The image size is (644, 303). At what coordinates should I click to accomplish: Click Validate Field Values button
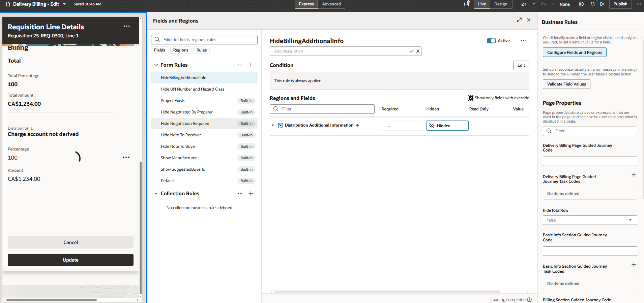click(x=566, y=84)
